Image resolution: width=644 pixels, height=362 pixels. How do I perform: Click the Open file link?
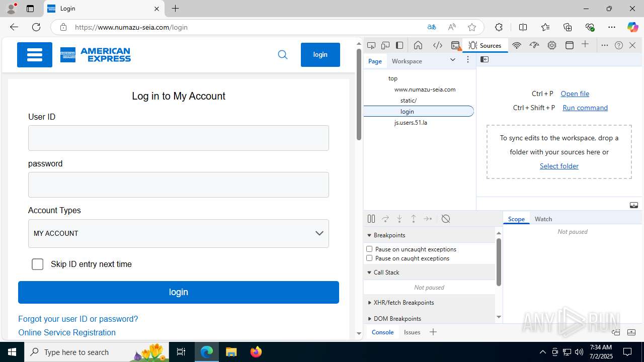tap(575, 94)
